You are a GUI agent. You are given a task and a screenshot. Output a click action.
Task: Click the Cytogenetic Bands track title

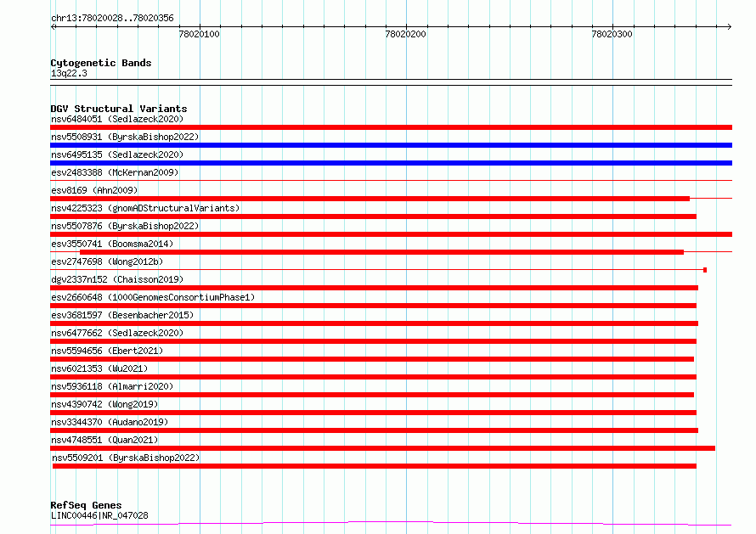pos(101,63)
